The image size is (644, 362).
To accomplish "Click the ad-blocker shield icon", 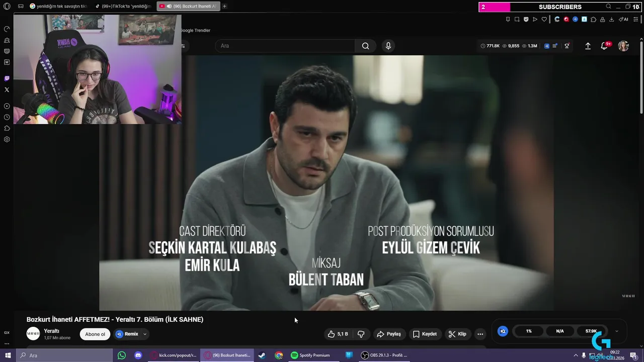I will tap(526, 19).
